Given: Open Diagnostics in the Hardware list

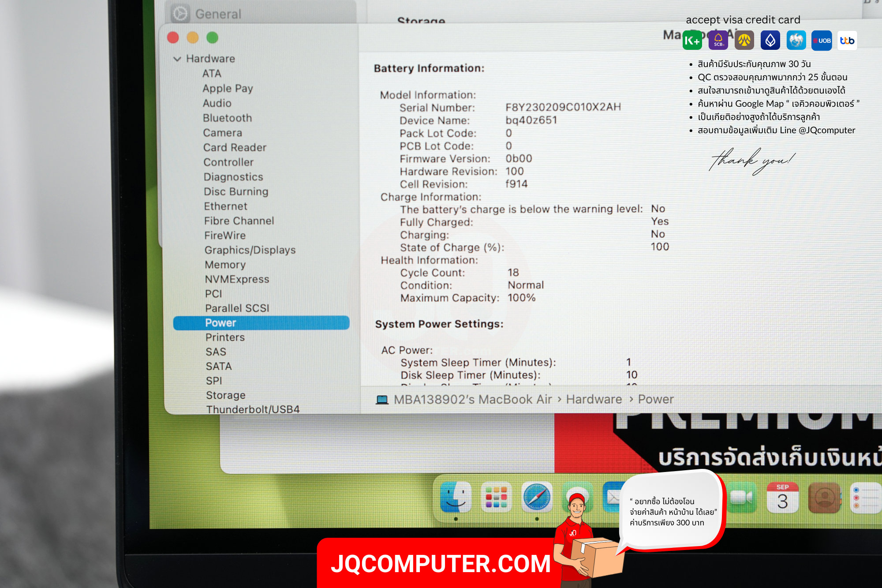Looking at the screenshot, I should tap(233, 176).
